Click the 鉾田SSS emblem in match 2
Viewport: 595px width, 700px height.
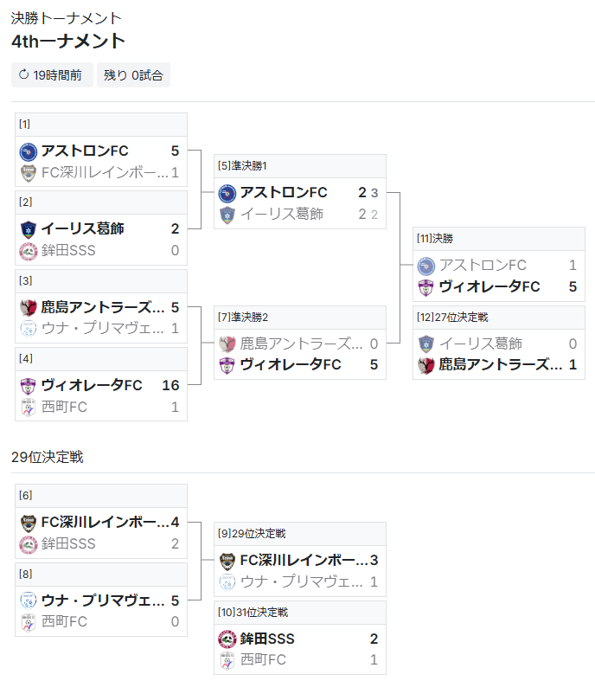point(29,251)
